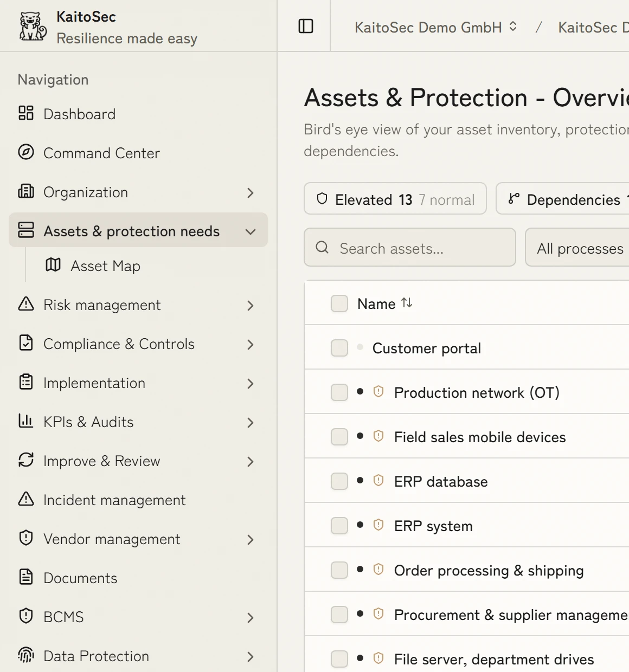629x672 pixels.
Task: Click the Incident management triangle icon
Action: [x=26, y=499]
